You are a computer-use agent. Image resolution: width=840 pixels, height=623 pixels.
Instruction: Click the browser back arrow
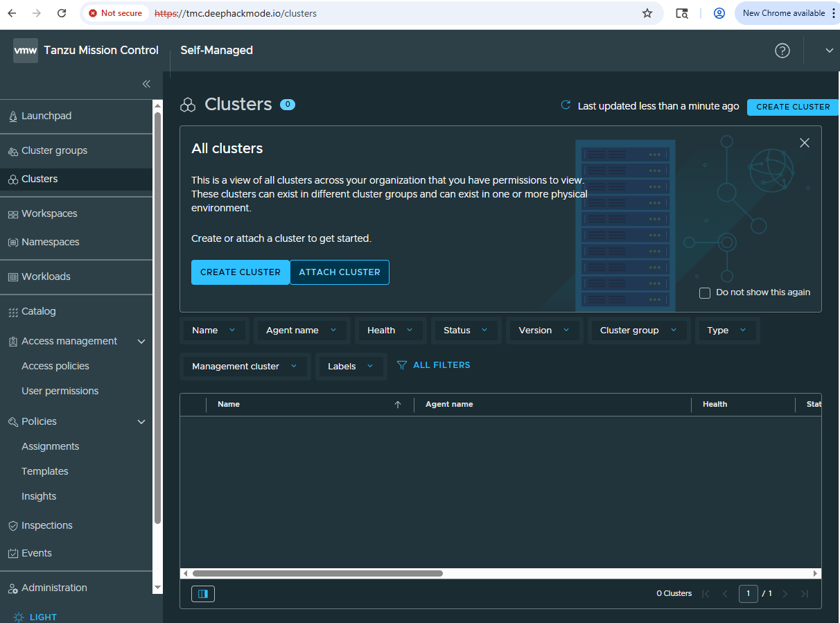(12, 13)
